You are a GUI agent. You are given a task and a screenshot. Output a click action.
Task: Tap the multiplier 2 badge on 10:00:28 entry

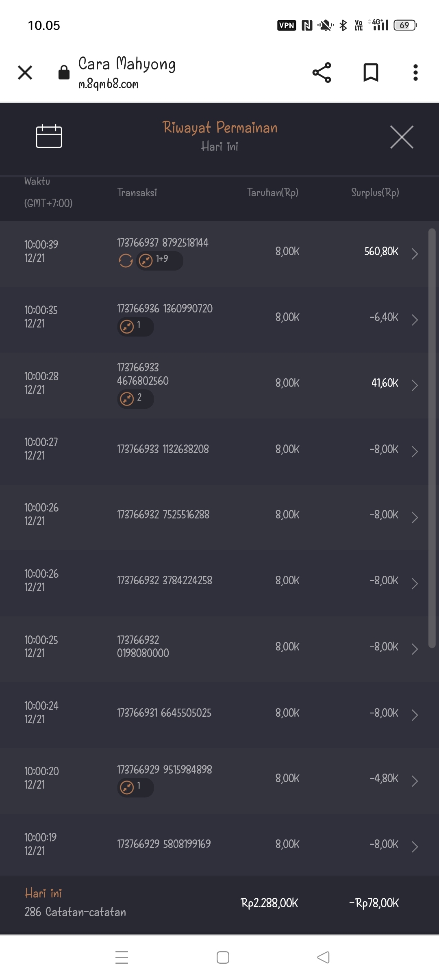pos(135,399)
